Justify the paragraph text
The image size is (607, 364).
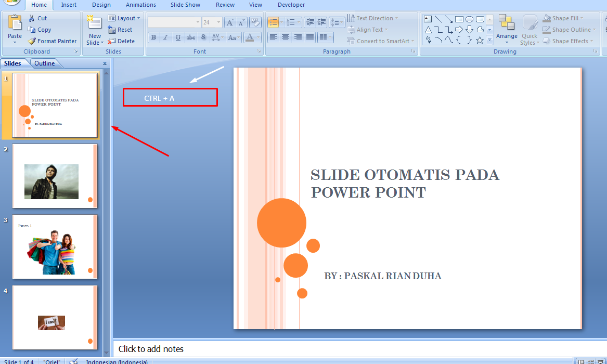pyautogui.click(x=310, y=37)
